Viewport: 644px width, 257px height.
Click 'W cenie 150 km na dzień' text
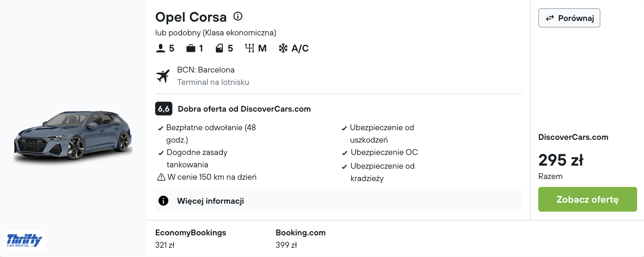click(212, 177)
